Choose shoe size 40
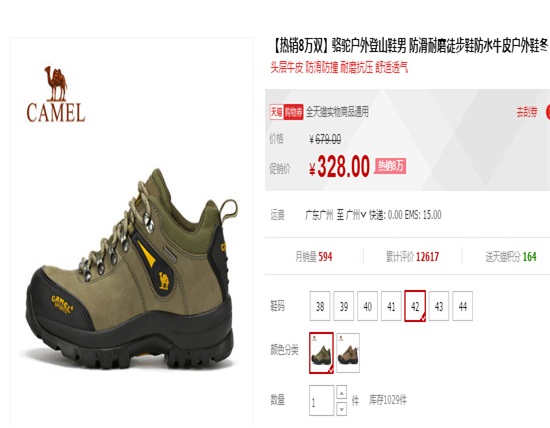Screen dimensions: 550x428 point(367,306)
